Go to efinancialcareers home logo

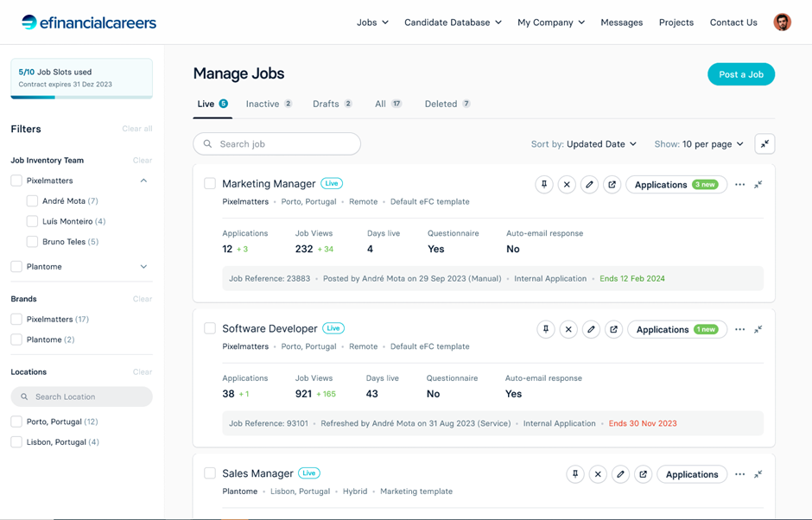[x=89, y=22]
